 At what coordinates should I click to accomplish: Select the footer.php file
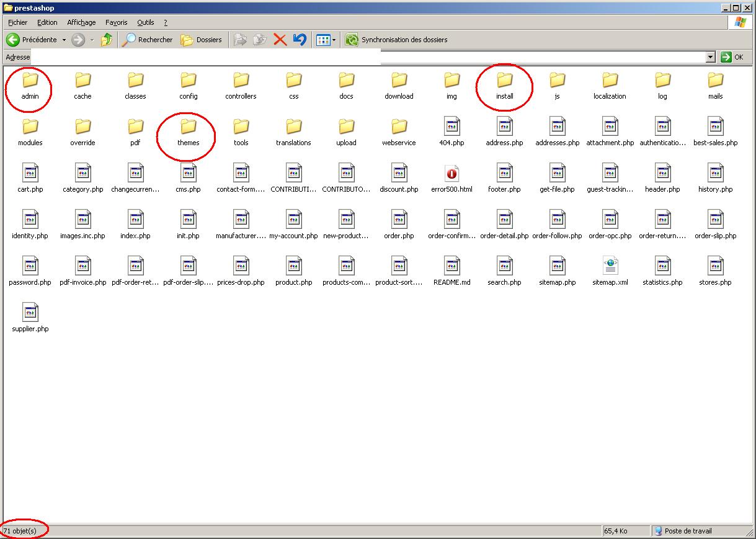pos(504,179)
